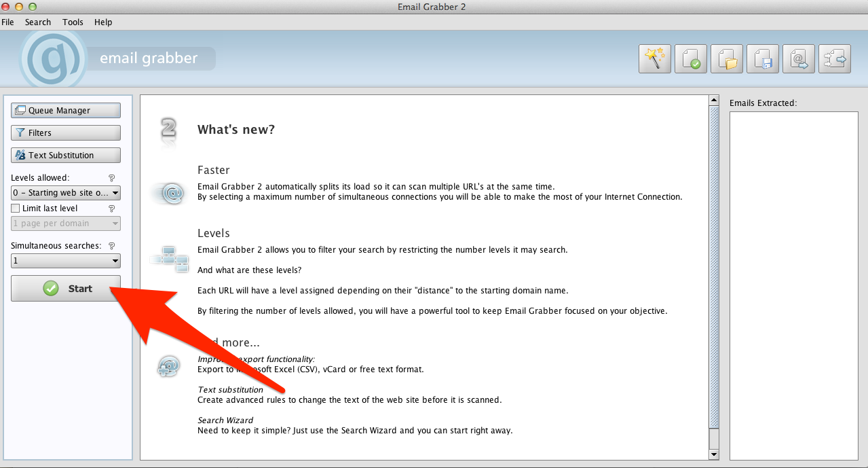
Task: Open help icon beside Simultaneous searches
Action: pos(112,246)
